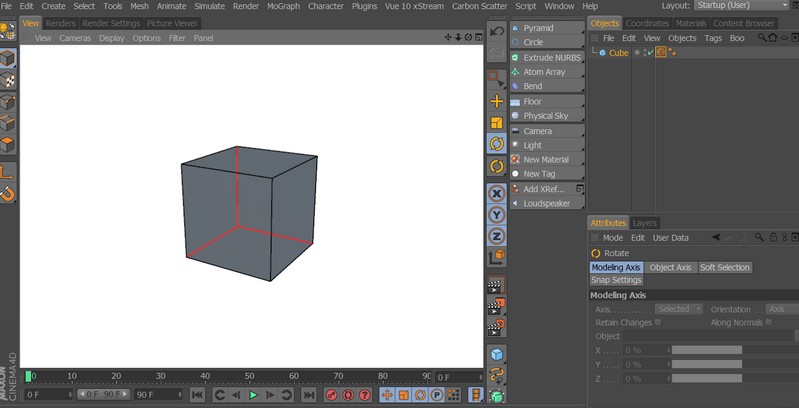Open search icon in Objects panel
The image size is (799, 408).
point(762,38)
